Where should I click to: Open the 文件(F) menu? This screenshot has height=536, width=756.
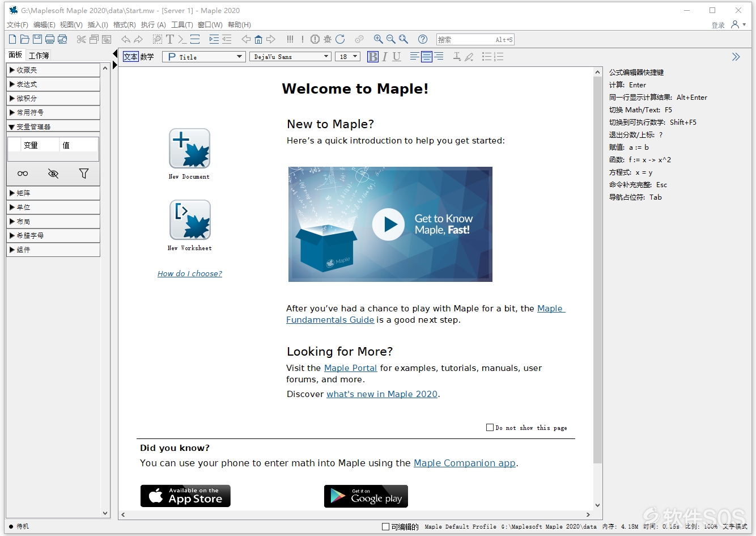(x=18, y=25)
